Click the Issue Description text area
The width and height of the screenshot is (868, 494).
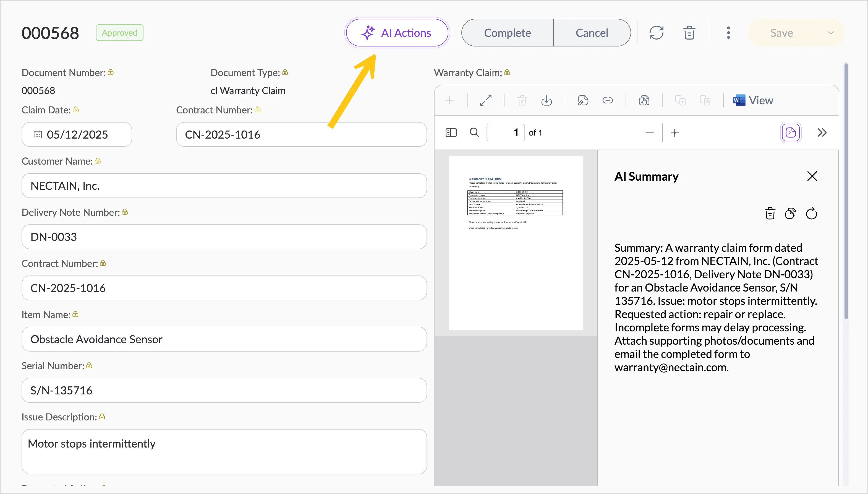click(x=224, y=452)
